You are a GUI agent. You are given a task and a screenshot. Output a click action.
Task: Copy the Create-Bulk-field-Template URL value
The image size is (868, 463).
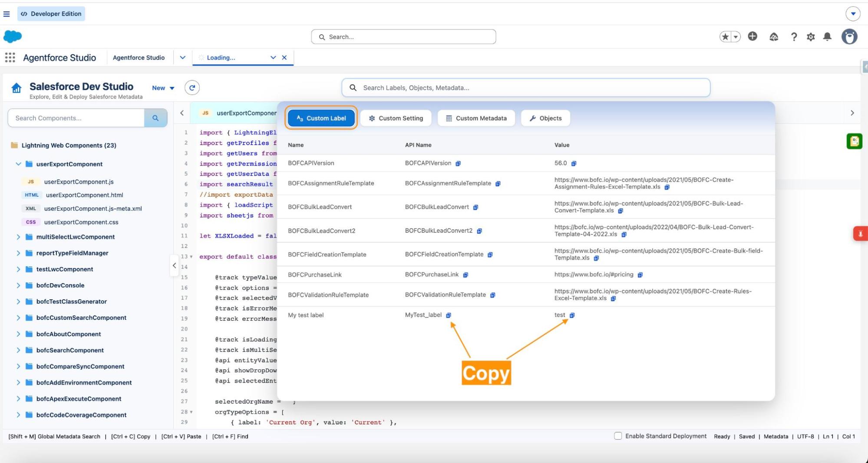click(596, 258)
